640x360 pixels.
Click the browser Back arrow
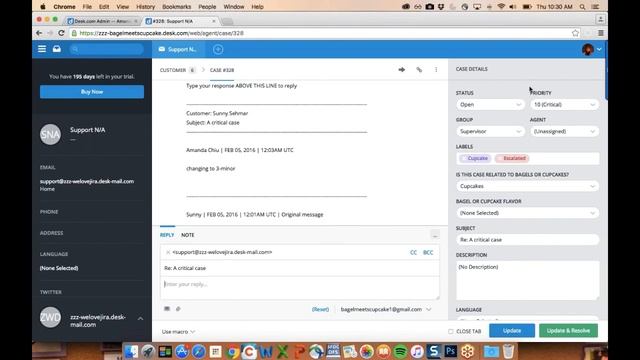coord(39,33)
